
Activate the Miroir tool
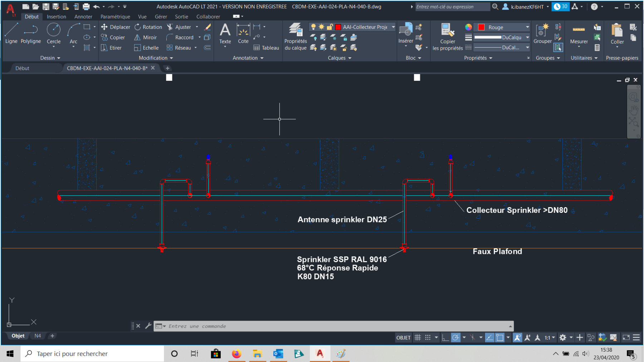145,38
